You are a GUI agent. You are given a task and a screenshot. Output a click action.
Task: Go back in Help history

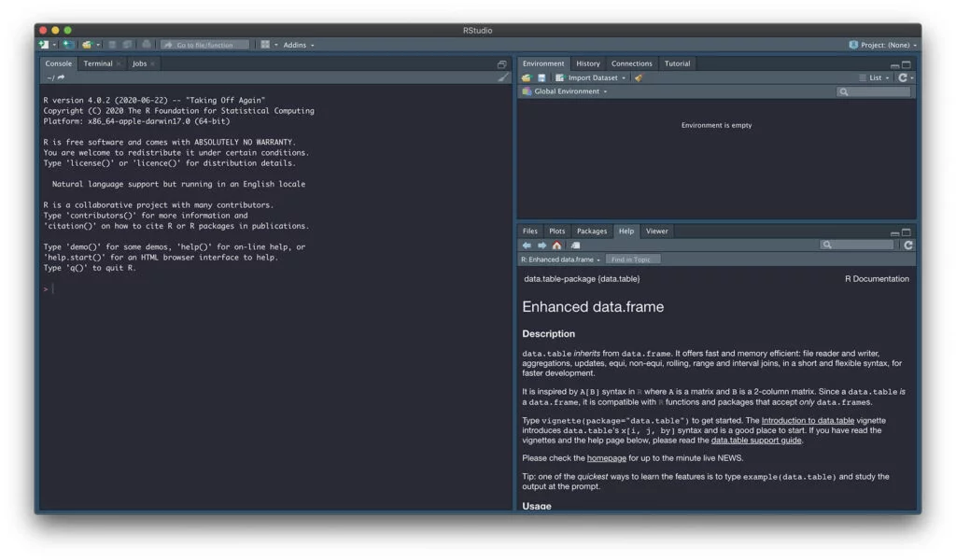tap(527, 245)
